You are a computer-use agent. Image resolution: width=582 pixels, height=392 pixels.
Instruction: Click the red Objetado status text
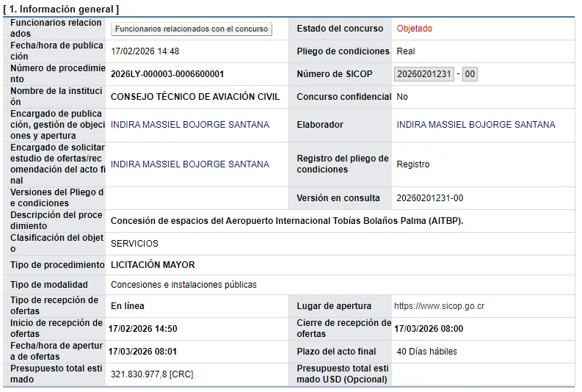tap(414, 29)
